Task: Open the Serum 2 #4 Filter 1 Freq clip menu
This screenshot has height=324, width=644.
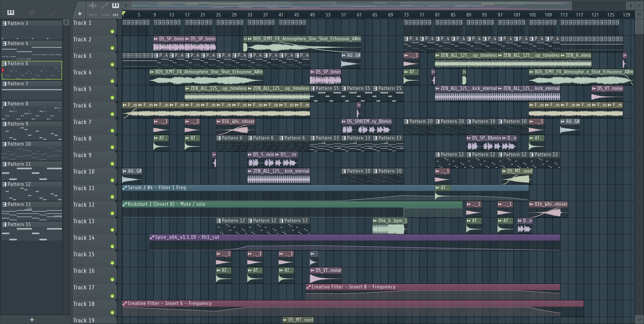Action: pos(125,188)
